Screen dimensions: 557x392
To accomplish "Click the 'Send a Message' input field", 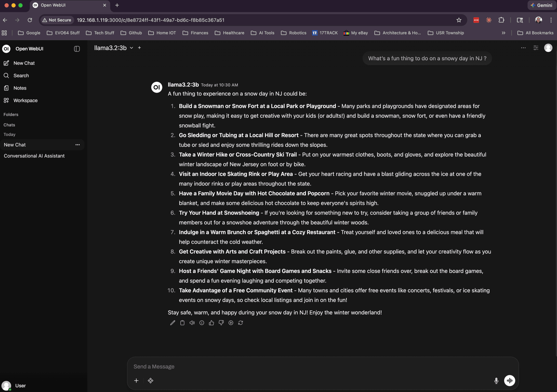I will point(323,366).
